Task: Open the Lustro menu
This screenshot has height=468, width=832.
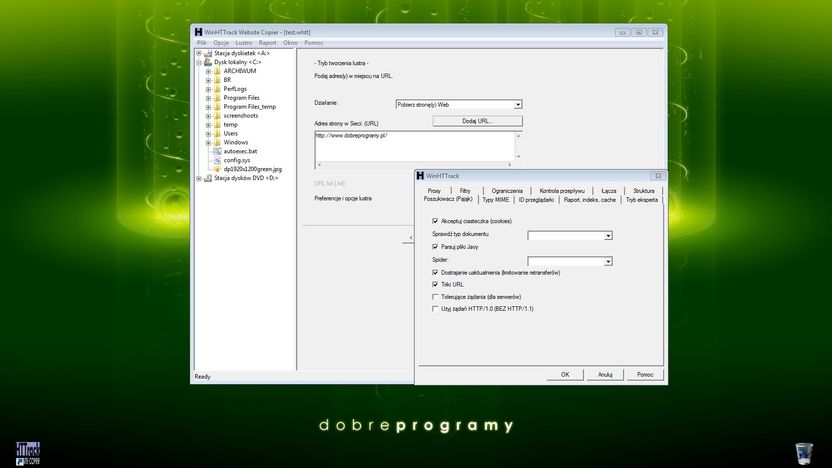Action: [244, 43]
